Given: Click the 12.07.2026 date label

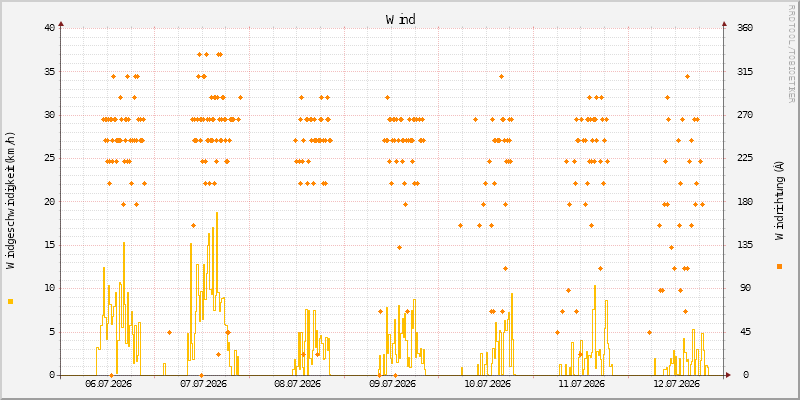Looking at the screenshot, I should click(676, 384).
